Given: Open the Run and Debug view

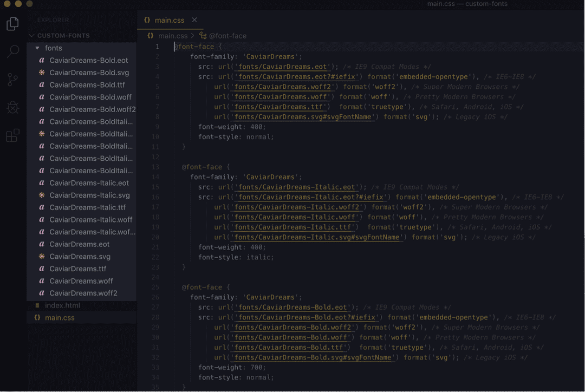Looking at the screenshot, I should 12,107.
